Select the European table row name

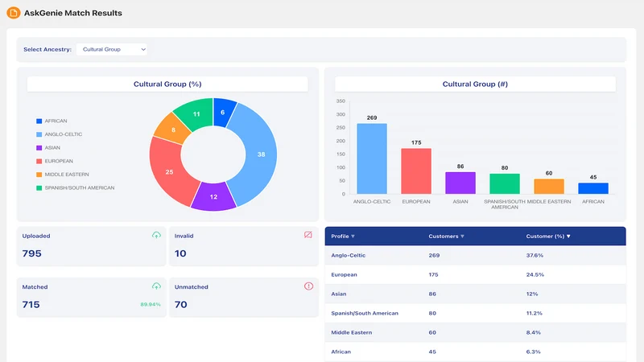click(345, 274)
